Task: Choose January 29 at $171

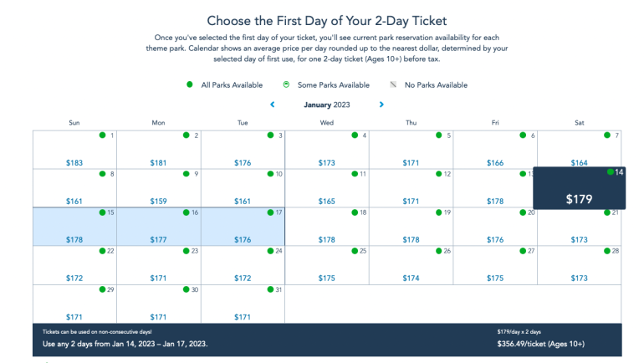Action: point(74,304)
